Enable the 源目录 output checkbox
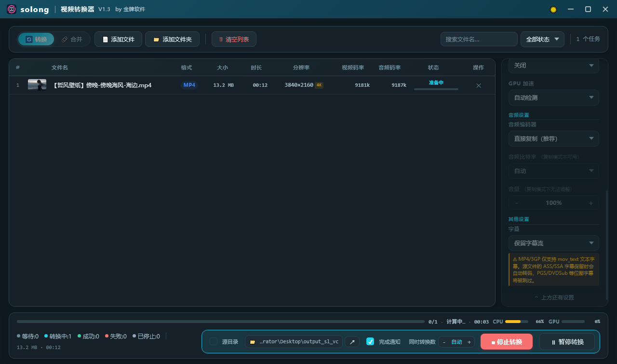 point(214,341)
